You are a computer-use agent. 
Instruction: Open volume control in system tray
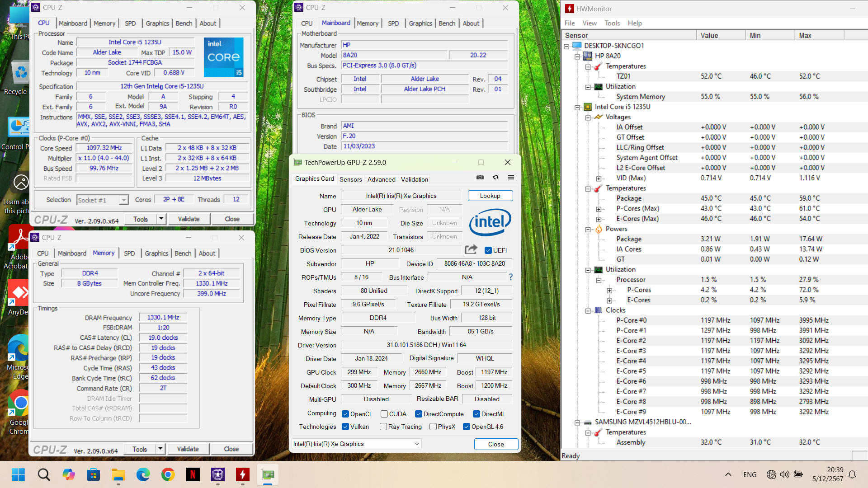coord(785,474)
